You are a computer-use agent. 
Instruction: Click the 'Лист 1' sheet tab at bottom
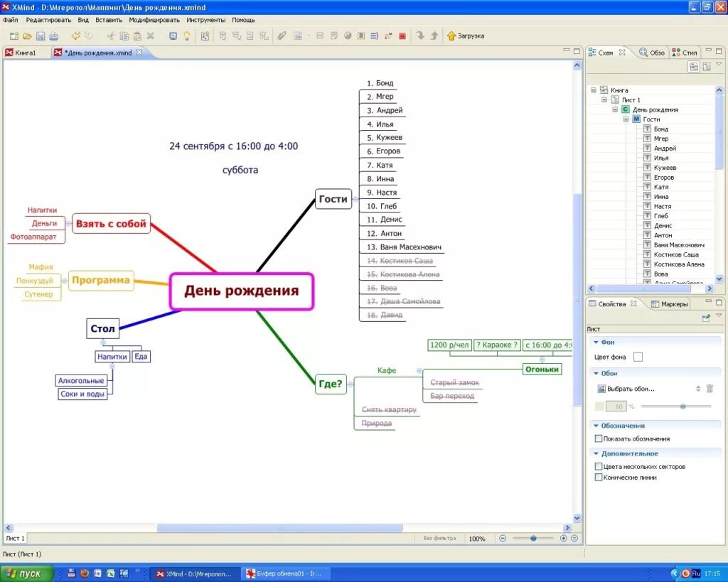(15, 539)
